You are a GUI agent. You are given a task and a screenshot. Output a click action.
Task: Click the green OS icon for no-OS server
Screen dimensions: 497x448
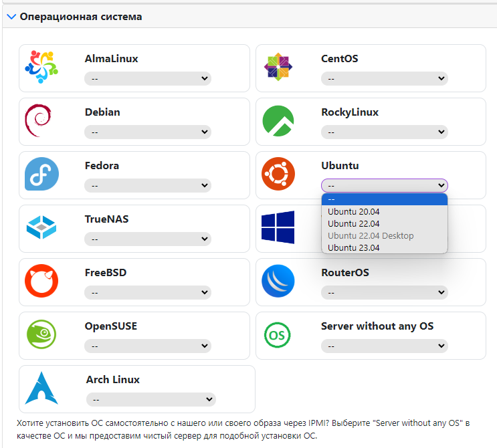click(x=278, y=335)
